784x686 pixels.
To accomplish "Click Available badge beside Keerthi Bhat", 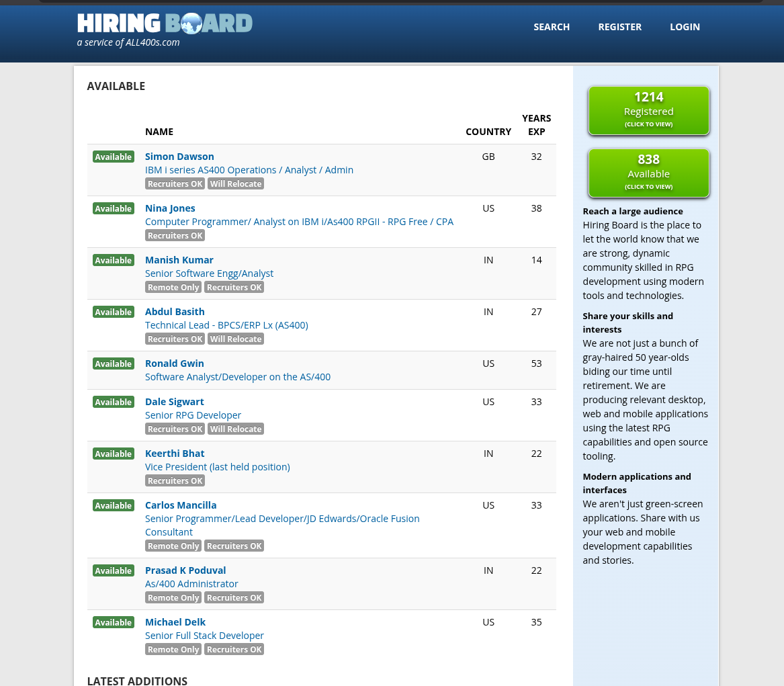I will click(x=114, y=454).
